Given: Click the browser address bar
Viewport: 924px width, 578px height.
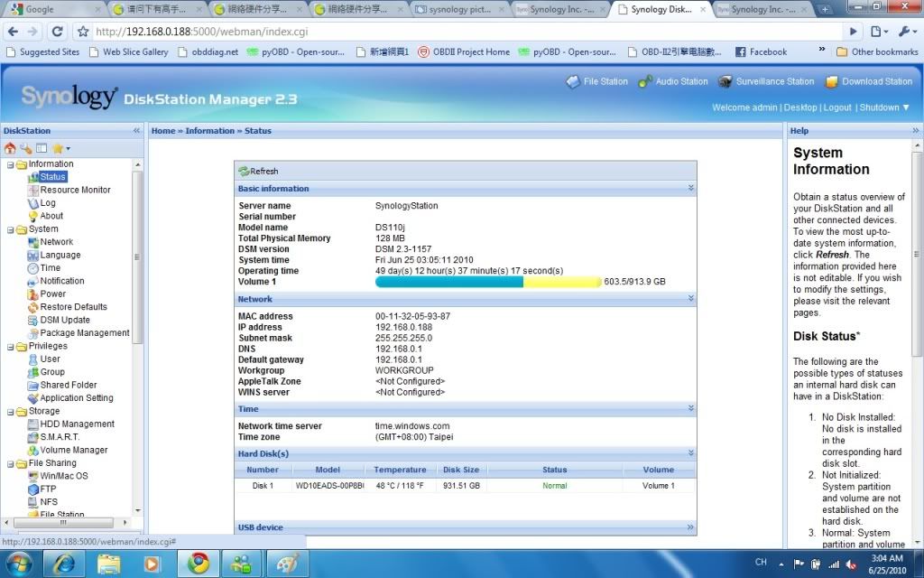Looking at the screenshot, I should click(451, 32).
